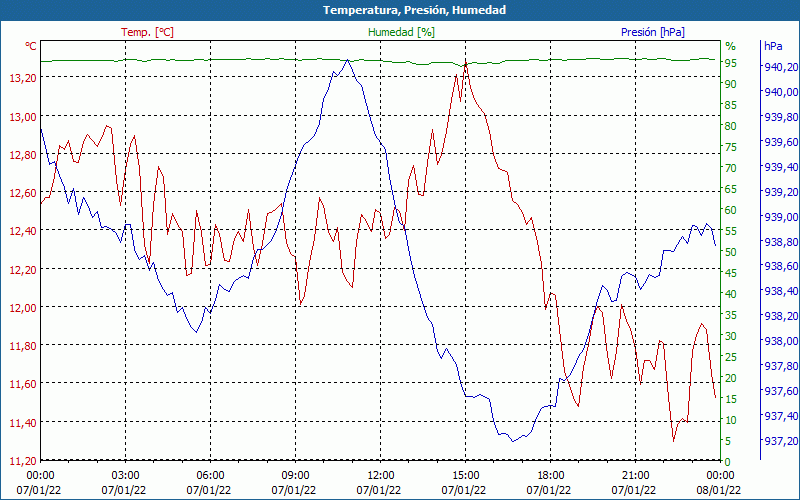Click the 12,20 temperature axis value
800x500 pixels.
pos(23,269)
